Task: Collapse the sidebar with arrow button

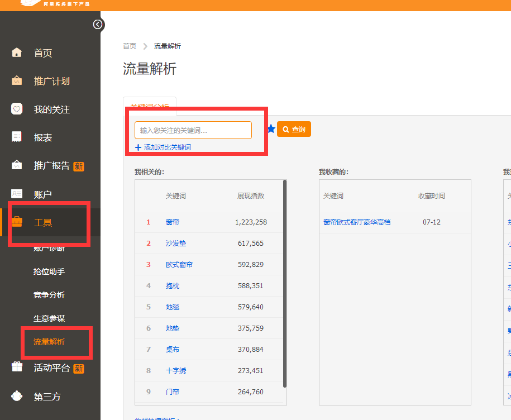Action: click(x=98, y=24)
